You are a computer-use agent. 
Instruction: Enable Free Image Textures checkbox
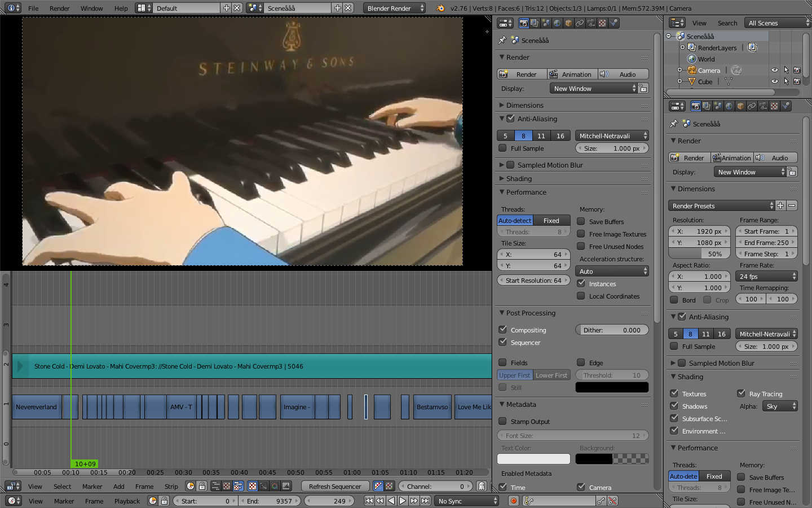click(x=581, y=234)
